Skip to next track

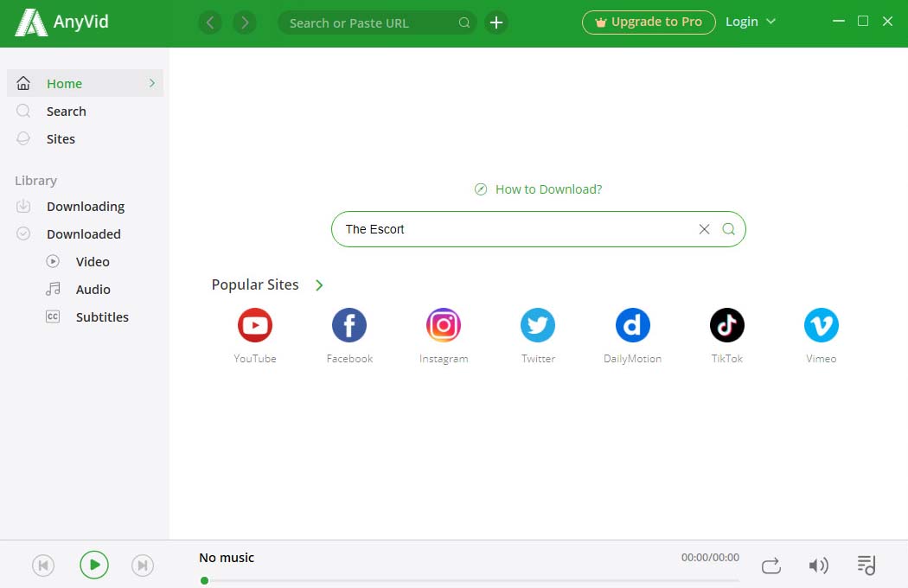(143, 566)
